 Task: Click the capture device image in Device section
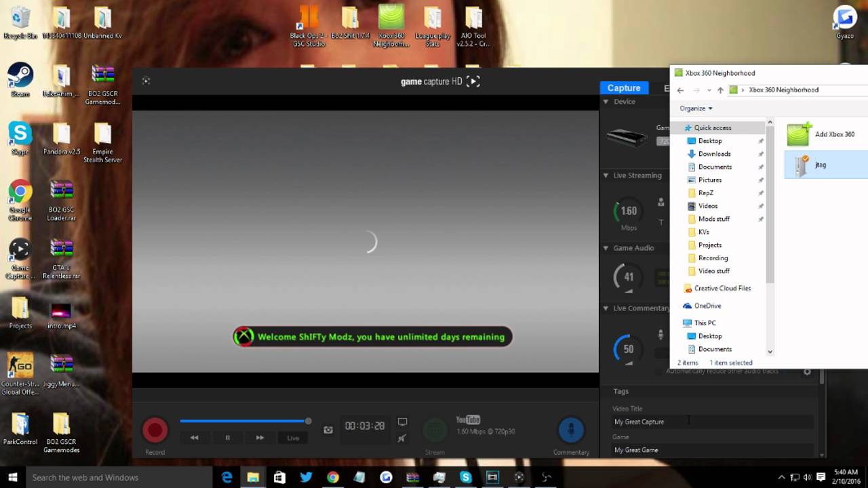pyautogui.click(x=627, y=138)
